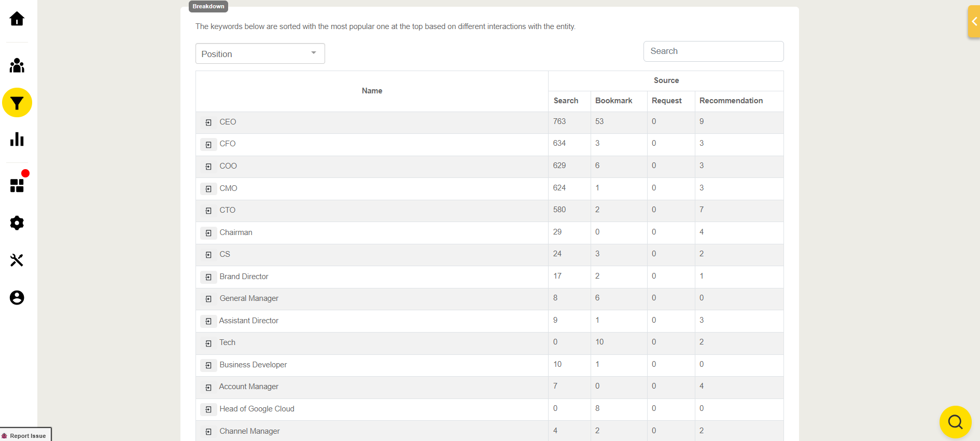The image size is (980, 441).
Task: Click the open icon for CFO row
Action: tap(208, 145)
